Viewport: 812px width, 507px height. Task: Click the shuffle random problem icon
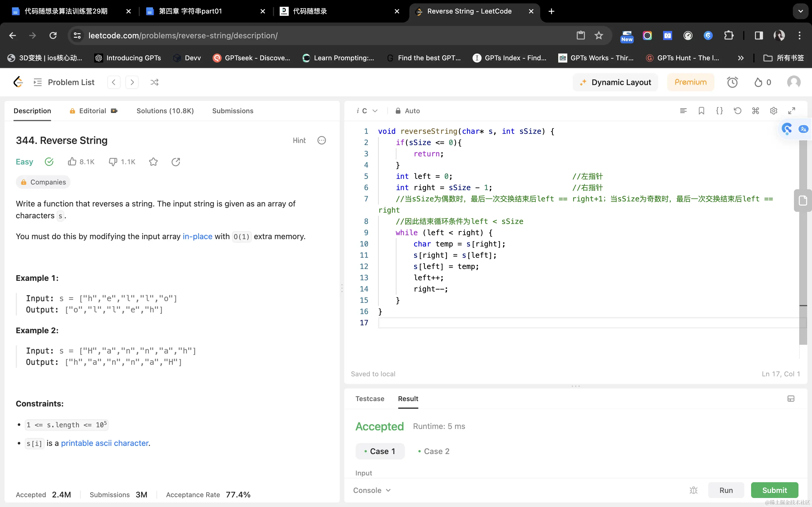point(154,82)
